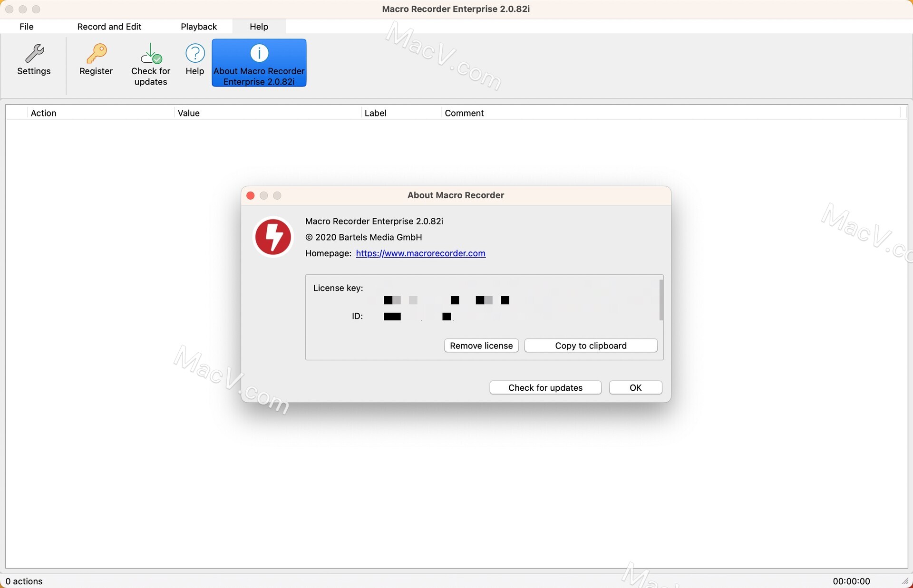
Task: Click the license box scrollbar
Action: [x=661, y=300]
